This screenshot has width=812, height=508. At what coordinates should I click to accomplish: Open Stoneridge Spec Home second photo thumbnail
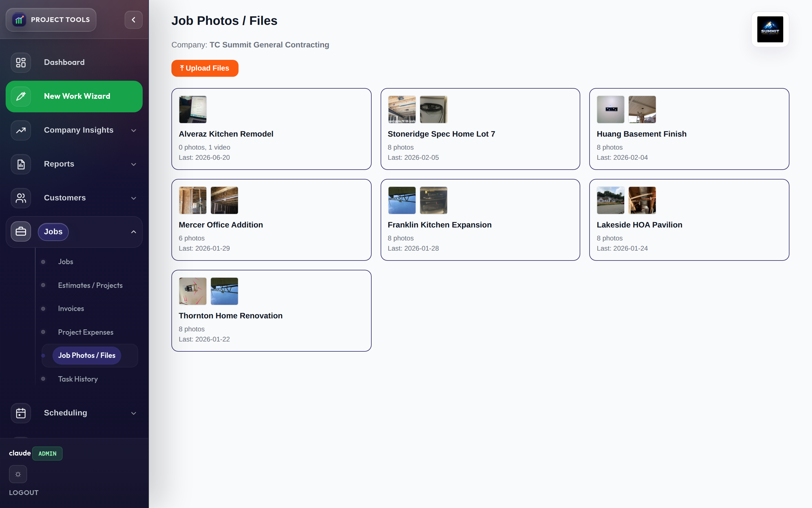[434, 110]
